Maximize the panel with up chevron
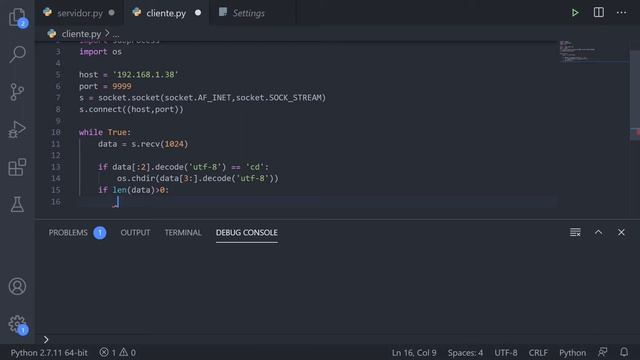This screenshot has height=360, width=640. [598, 232]
